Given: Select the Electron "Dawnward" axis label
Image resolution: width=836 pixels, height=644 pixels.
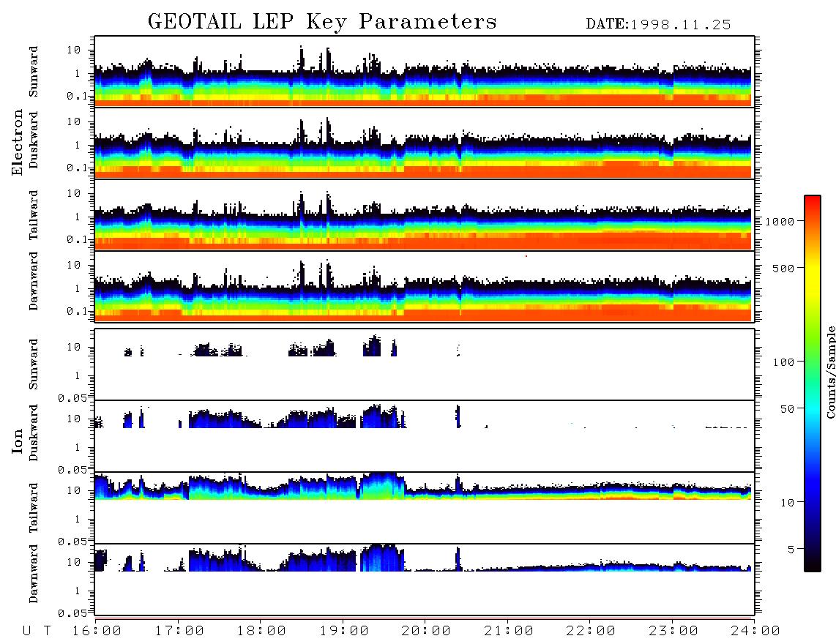Looking at the screenshot, I should 33,281.
